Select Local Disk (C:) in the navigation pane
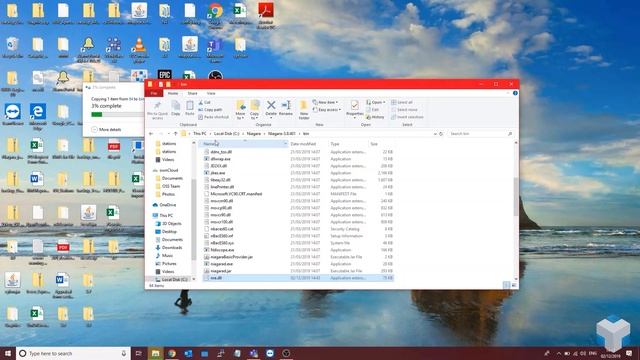640x360 pixels. [174, 280]
